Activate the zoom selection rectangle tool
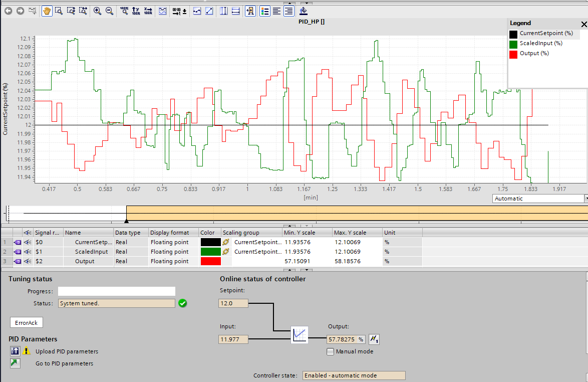This screenshot has height=382, width=588. click(x=59, y=11)
